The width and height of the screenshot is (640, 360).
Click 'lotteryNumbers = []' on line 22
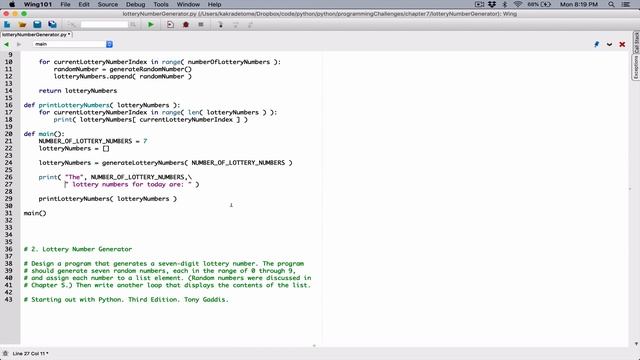(x=74, y=149)
